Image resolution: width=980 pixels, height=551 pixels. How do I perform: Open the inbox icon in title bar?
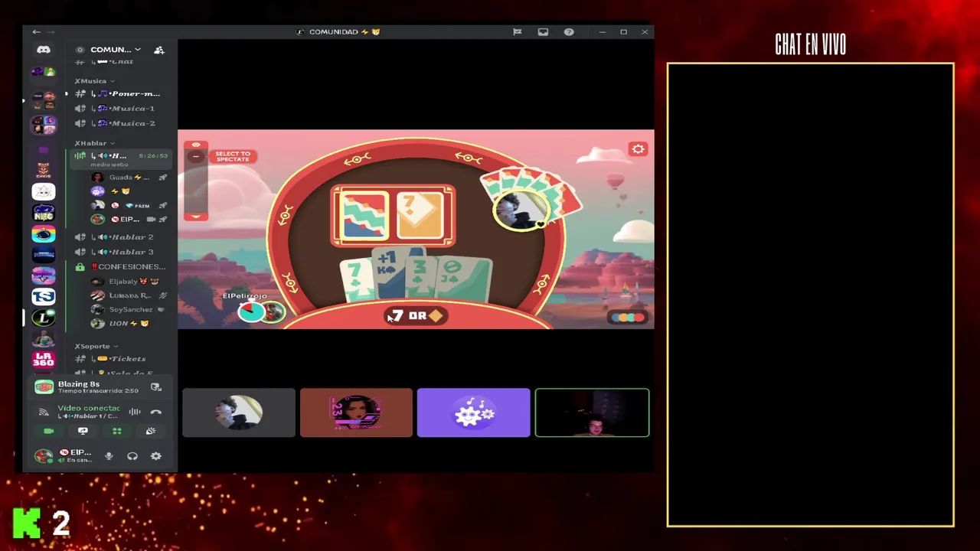pyautogui.click(x=543, y=32)
